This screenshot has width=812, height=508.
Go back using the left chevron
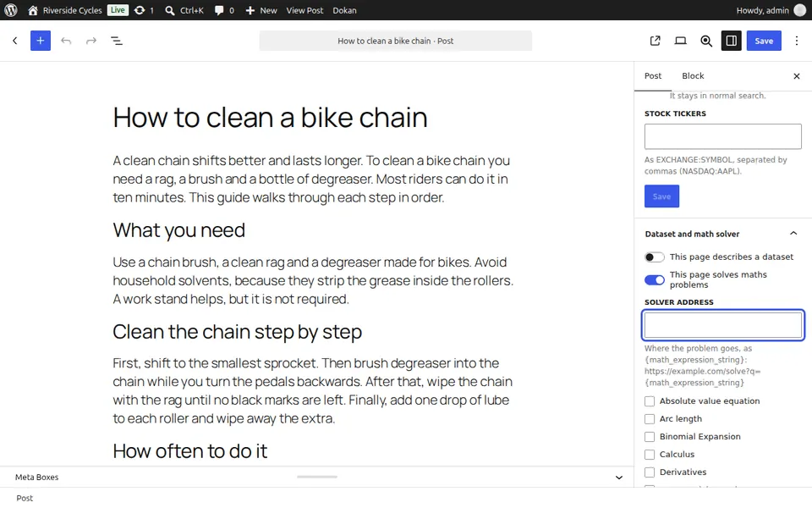(x=15, y=41)
